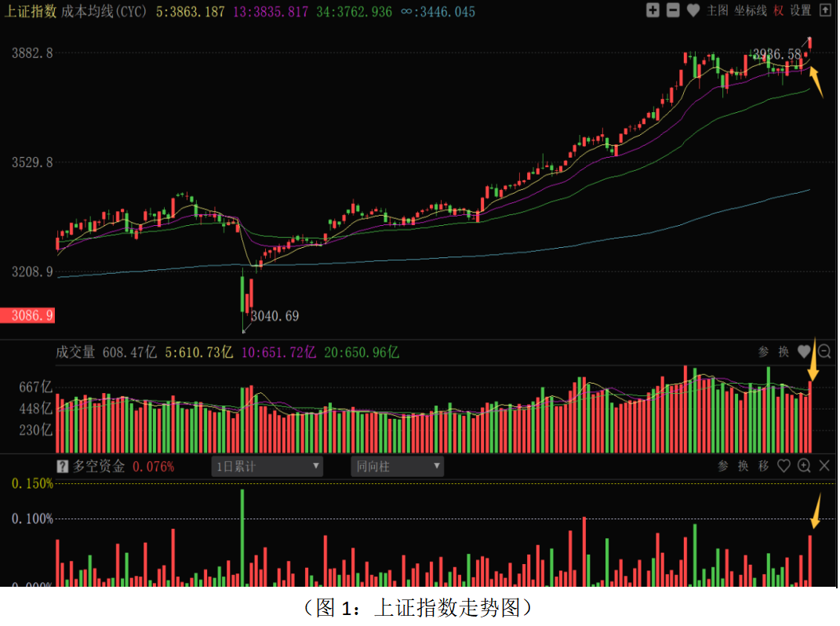Click the heart icon in the 多空资金 panel
This screenshot has width=840, height=626.
coord(784,466)
